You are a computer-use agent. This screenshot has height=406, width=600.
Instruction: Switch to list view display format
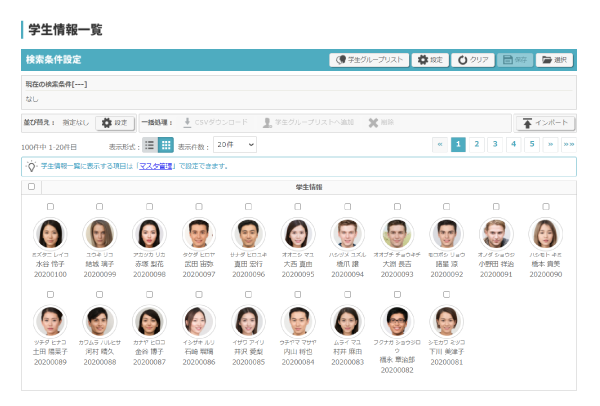coord(150,145)
